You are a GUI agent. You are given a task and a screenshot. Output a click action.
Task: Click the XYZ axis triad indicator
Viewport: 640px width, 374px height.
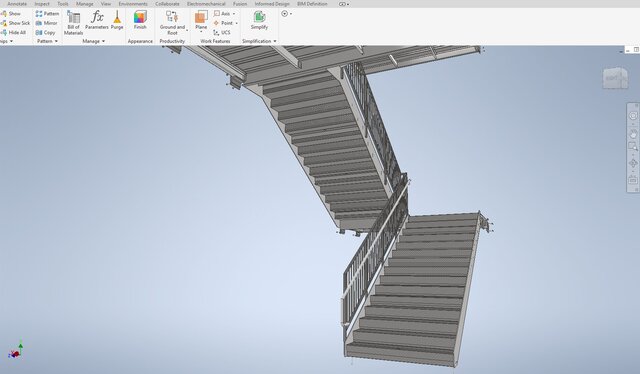(x=16, y=351)
